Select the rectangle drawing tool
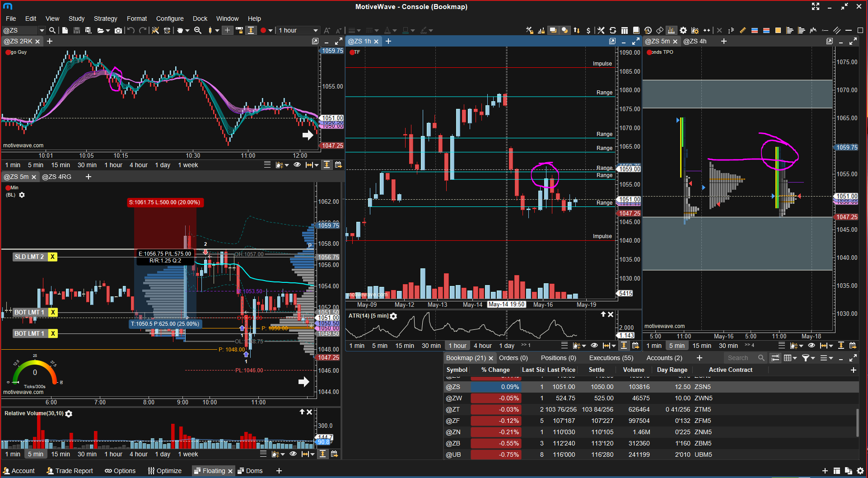 [x=860, y=30]
